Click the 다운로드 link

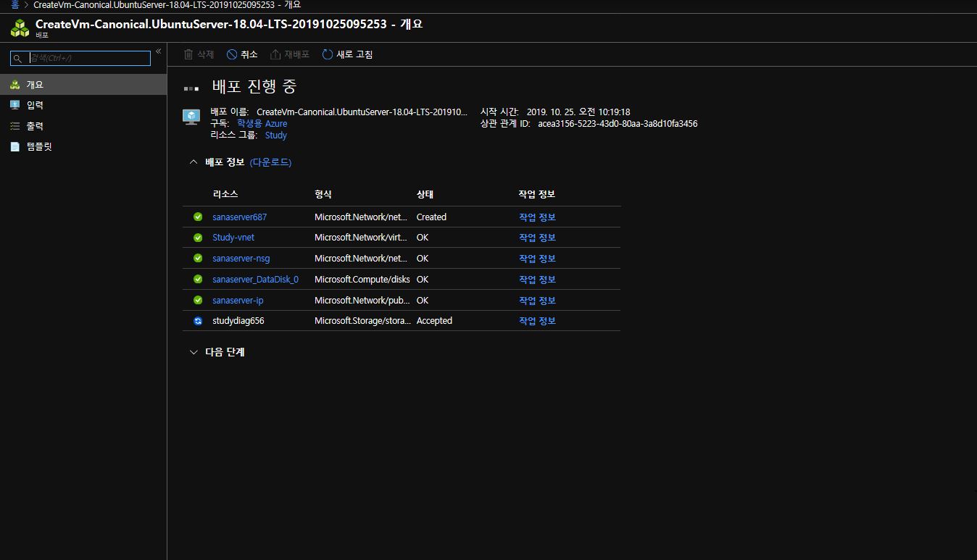click(x=270, y=162)
